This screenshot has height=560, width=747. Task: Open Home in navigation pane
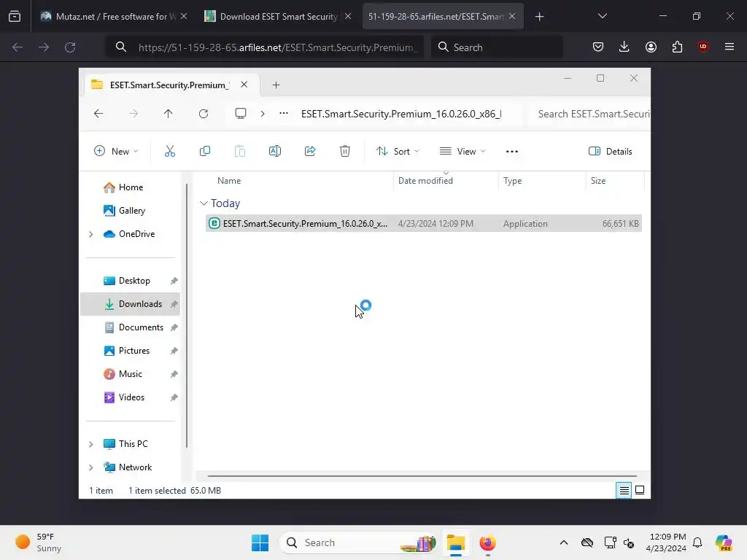[131, 187]
